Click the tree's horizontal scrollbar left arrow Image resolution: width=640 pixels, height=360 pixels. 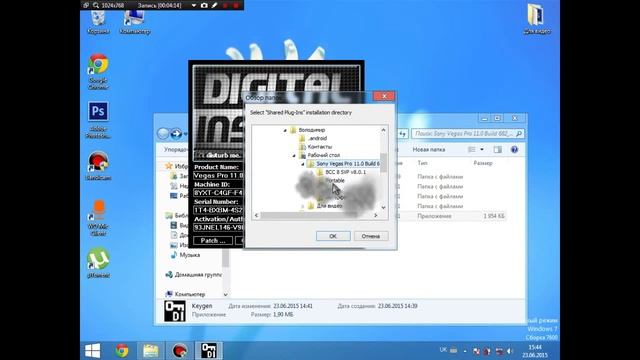coord(257,215)
